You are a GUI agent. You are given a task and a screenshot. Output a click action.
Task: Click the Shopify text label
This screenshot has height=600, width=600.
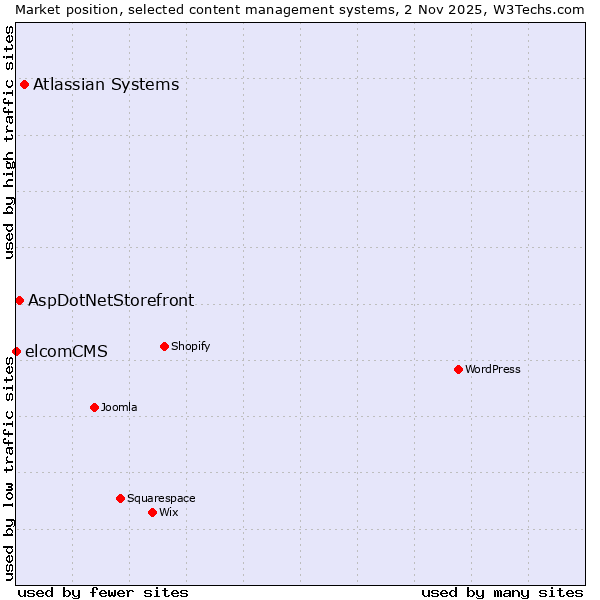click(190, 346)
